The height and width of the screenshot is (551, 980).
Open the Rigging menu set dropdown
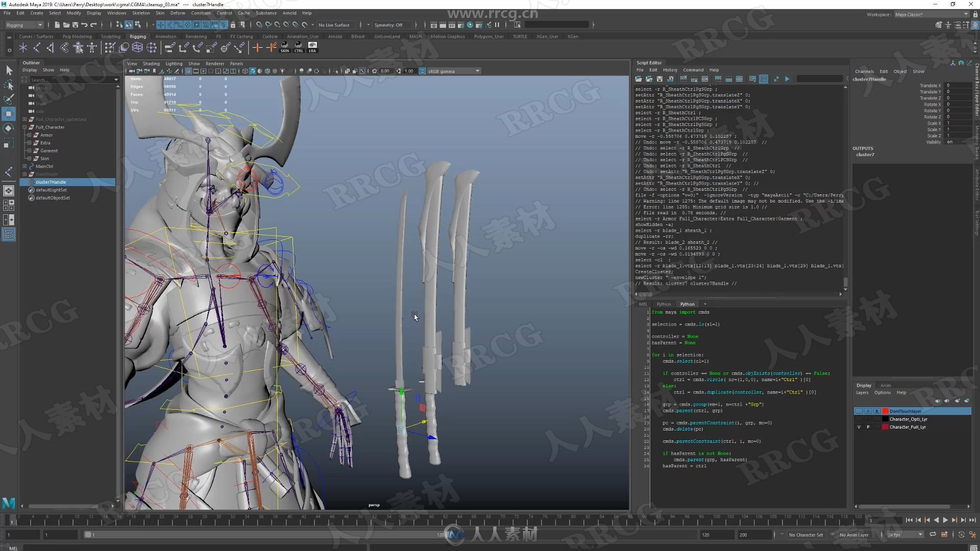(24, 25)
